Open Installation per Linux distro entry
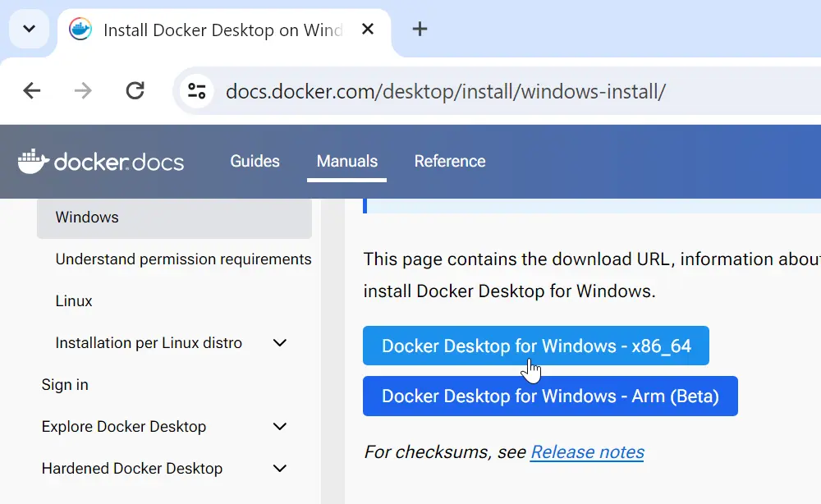The image size is (821, 504). pyautogui.click(x=149, y=343)
